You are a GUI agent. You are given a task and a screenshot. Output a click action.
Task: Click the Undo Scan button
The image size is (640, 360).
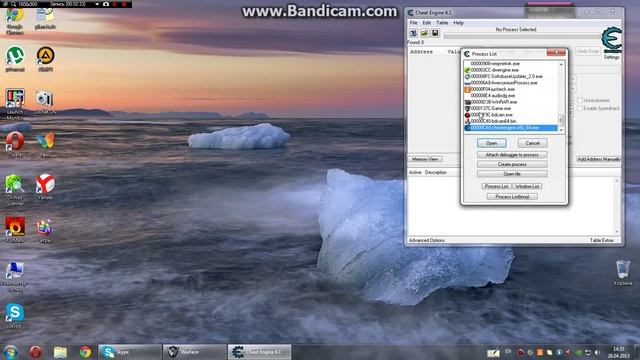coord(588,51)
